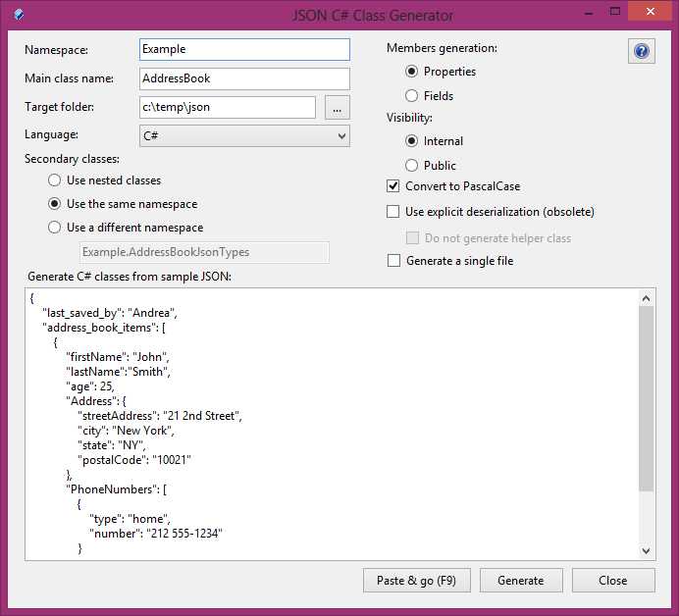The width and height of the screenshot is (679, 616).
Task: Click the "number": "212 555-1234" line
Action: pos(156,534)
